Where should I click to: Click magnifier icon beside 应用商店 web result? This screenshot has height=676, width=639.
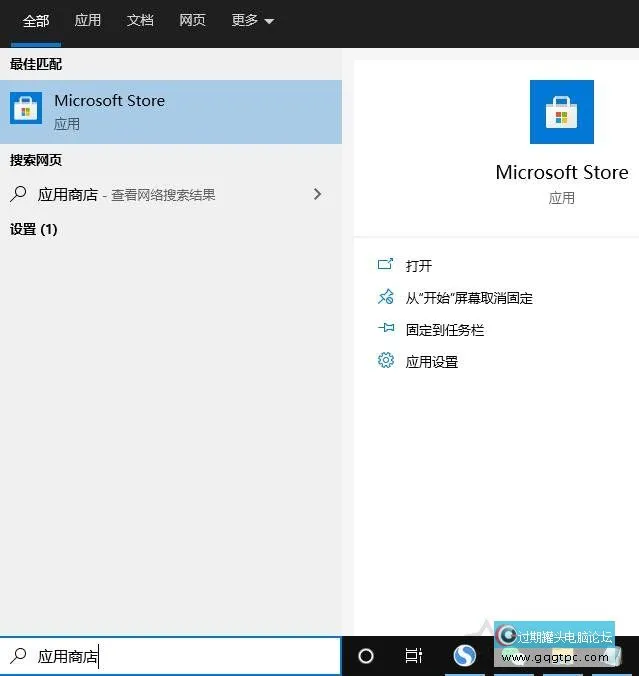(x=18, y=194)
